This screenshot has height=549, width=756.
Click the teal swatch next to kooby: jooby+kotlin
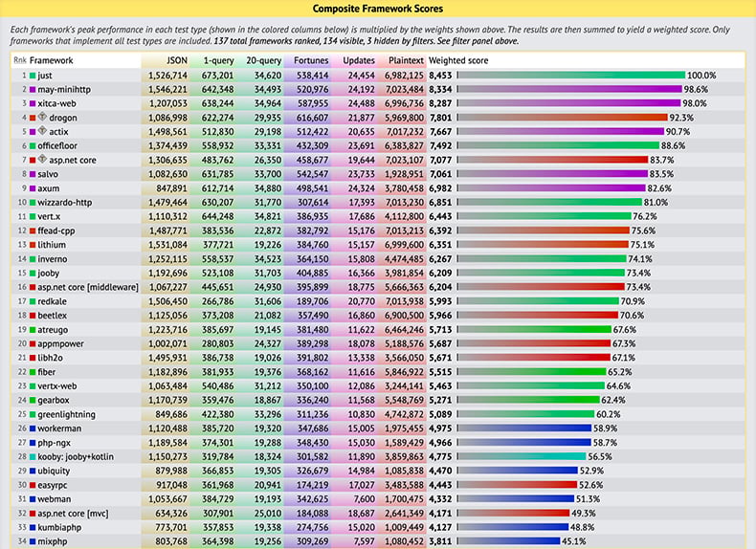pos(33,457)
